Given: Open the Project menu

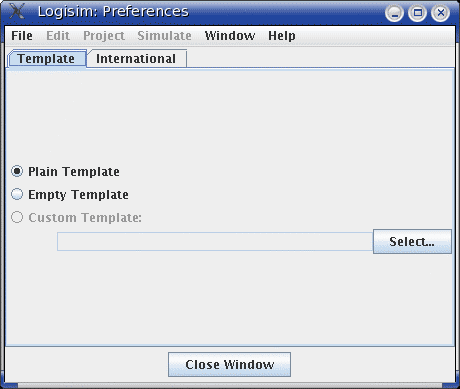Looking at the screenshot, I should pyautogui.click(x=104, y=36).
